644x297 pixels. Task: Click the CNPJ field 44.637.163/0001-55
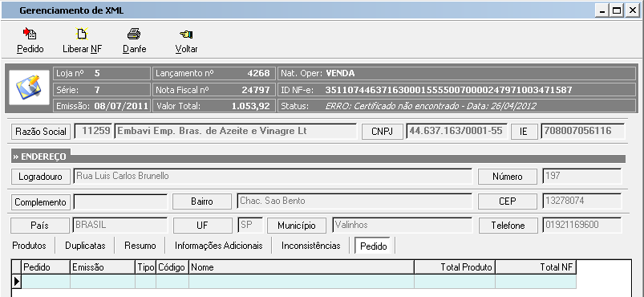tap(457, 131)
